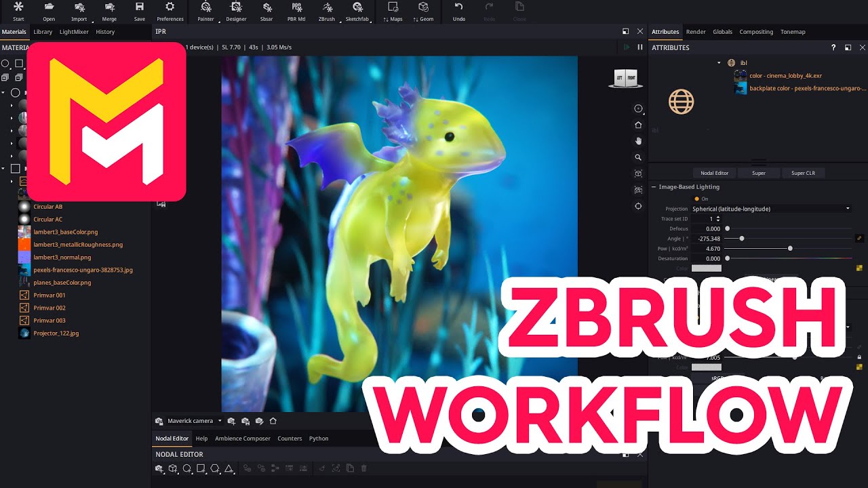
Task: Pause the IPR render
Action: [639, 47]
